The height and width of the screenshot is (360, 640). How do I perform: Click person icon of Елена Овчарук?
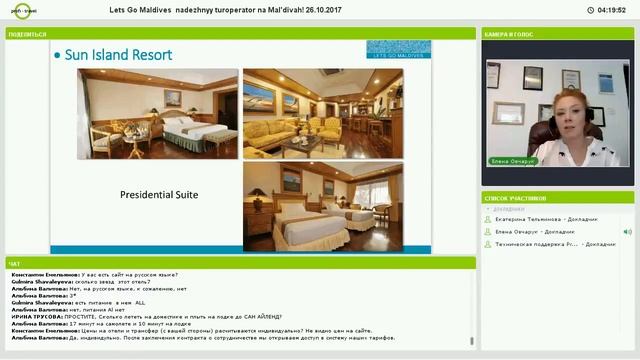(x=487, y=232)
